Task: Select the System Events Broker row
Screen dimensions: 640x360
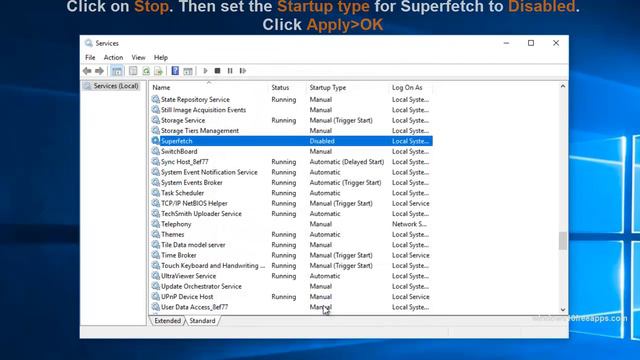Action: (291, 182)
